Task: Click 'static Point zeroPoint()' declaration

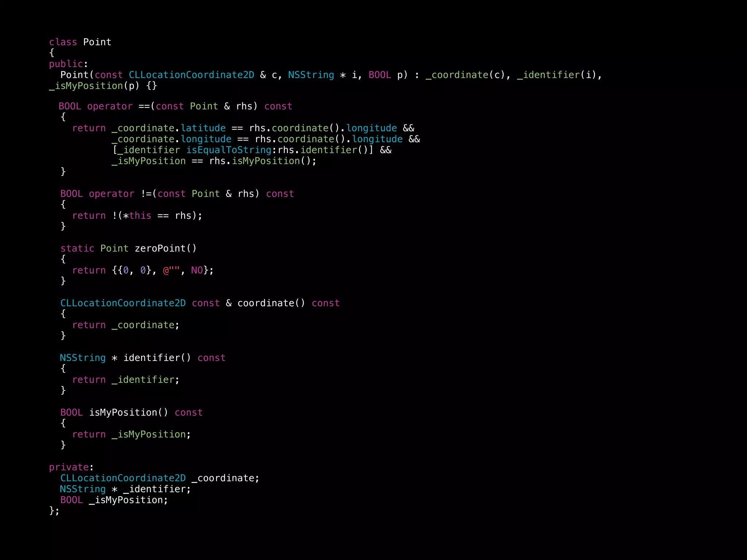Action: [129, 249]
